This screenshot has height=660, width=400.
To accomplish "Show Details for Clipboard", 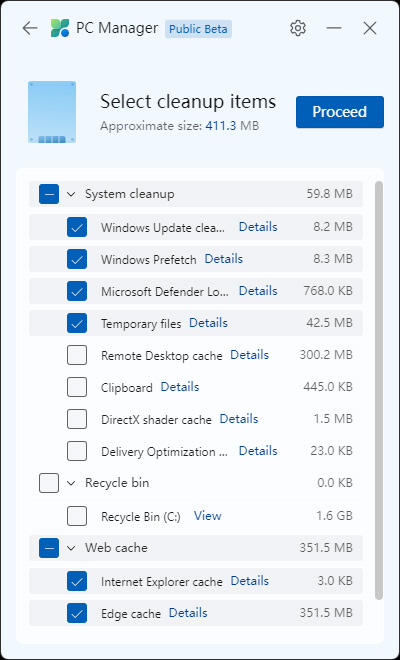I will click(180, 387).
